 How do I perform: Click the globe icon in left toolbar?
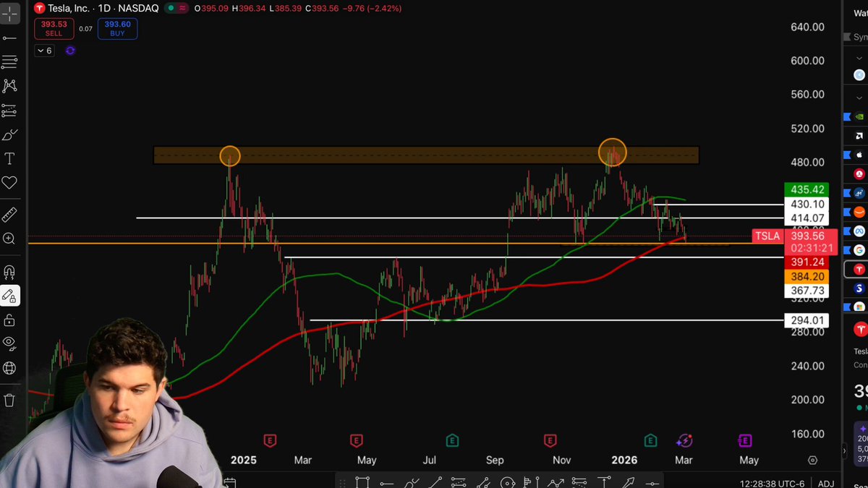(9, 368)
